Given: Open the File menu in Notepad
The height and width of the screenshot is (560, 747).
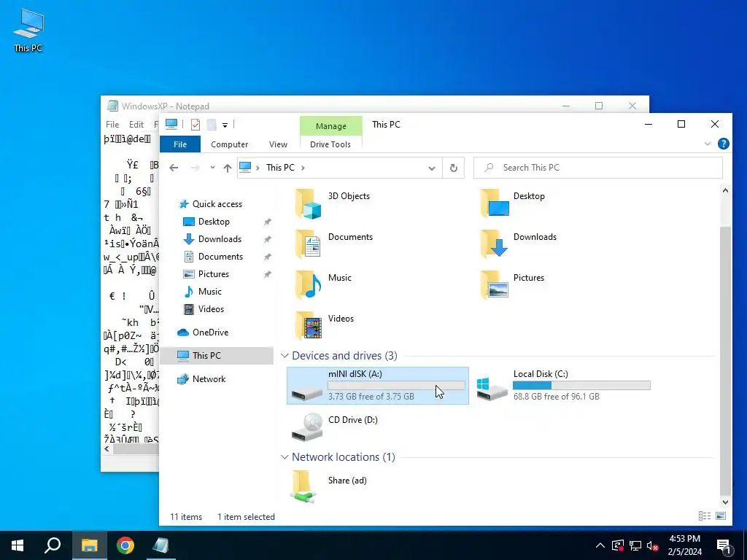Looking at the screenshot, I should pos(112,124).
